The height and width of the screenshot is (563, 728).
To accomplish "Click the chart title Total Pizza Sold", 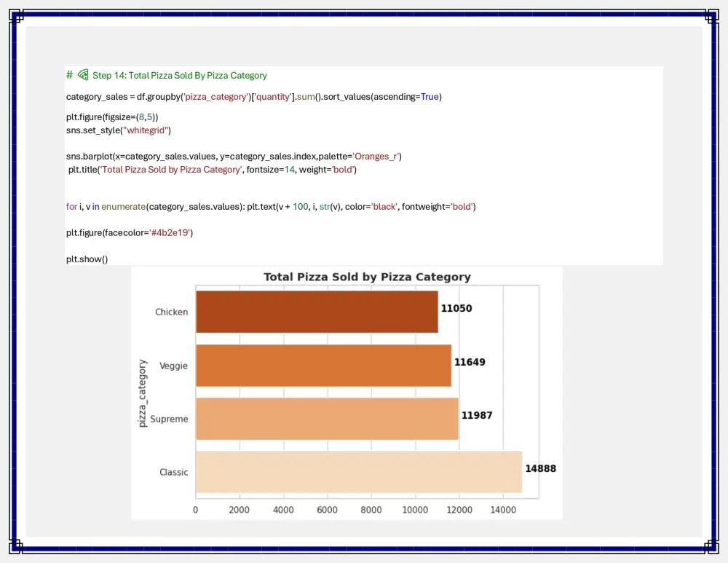I will 368,277.
